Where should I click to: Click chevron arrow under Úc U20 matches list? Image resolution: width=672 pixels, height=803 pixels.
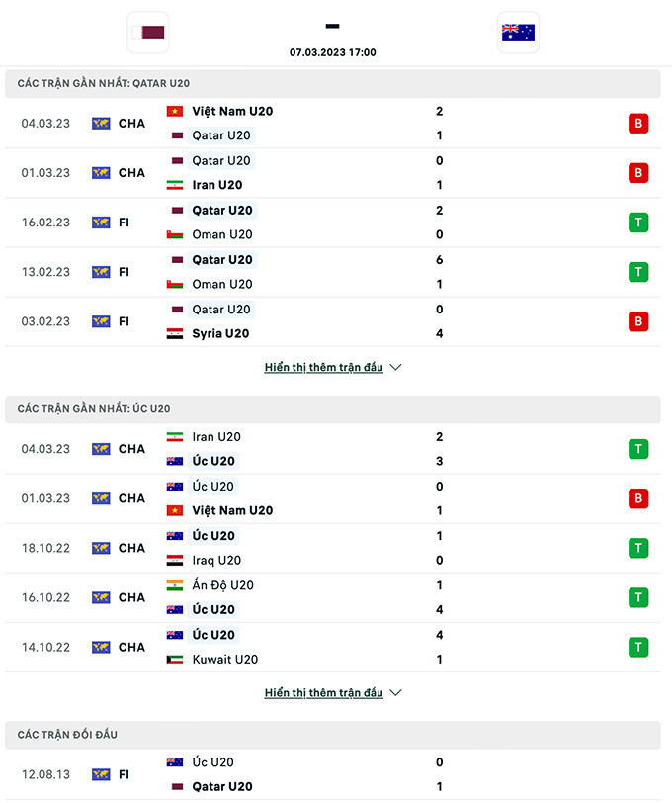click(396, 693)
